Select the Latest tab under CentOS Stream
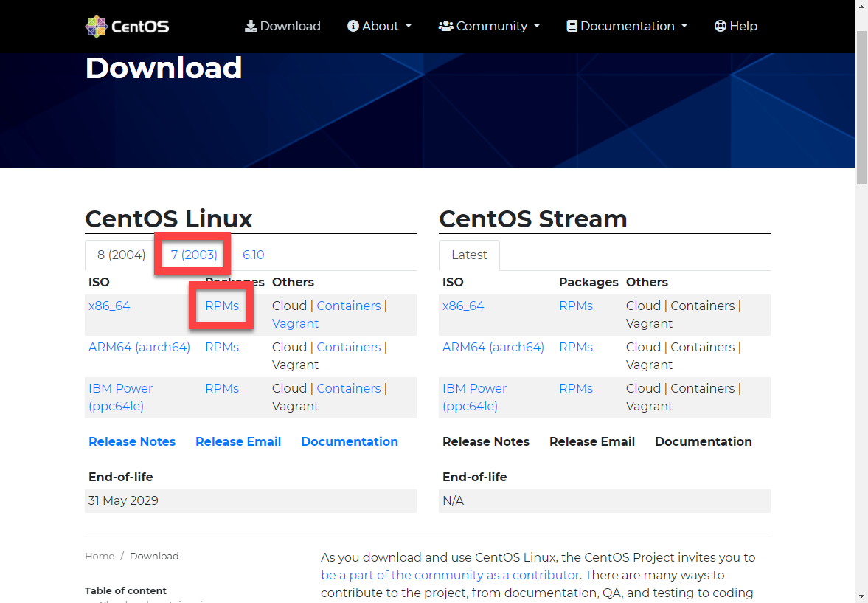 [470, 255]
